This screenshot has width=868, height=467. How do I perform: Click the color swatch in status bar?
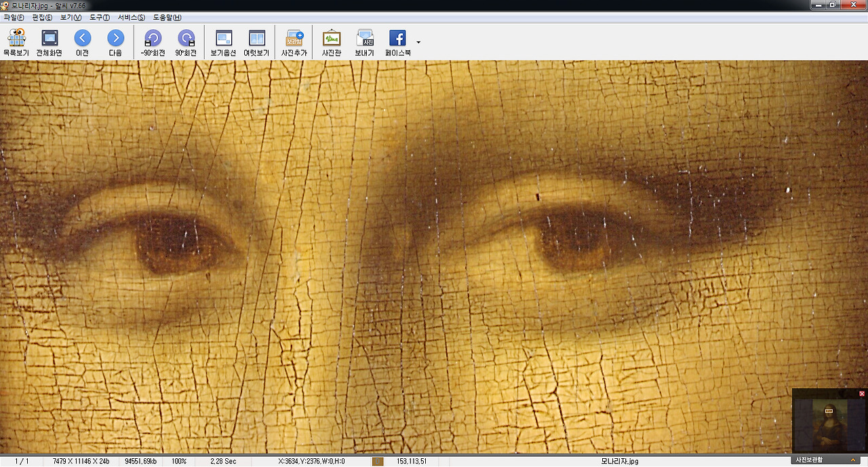coord(378,462)
